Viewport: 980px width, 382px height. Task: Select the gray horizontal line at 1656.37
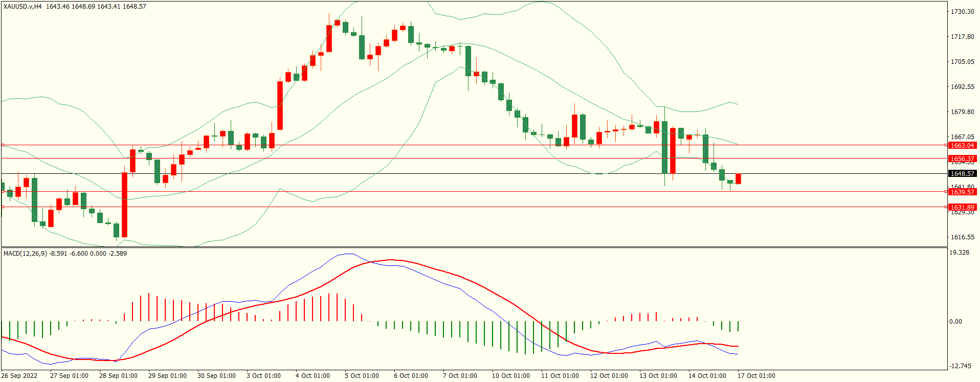(x=474, y=159)
